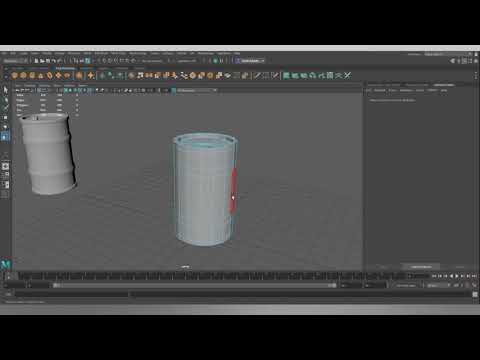Create a polygon plane from the shelf

[x=58, y=76]
